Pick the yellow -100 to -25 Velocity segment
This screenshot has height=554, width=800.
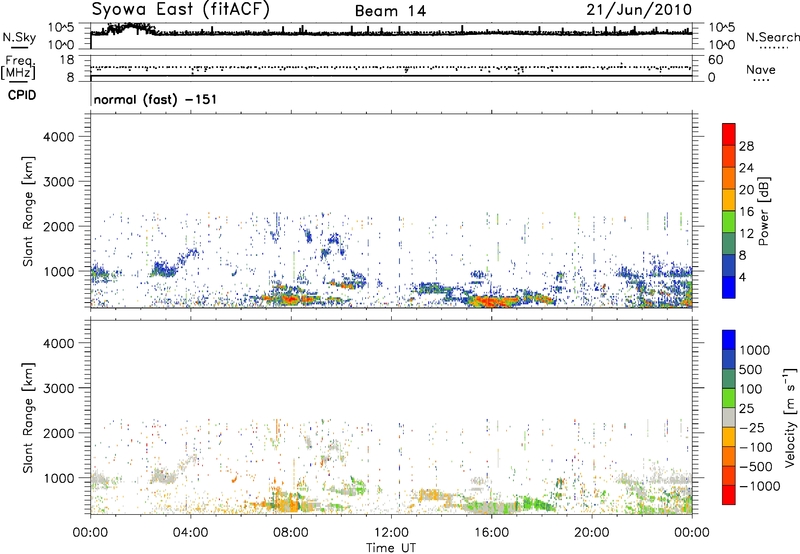click(729, 437)
